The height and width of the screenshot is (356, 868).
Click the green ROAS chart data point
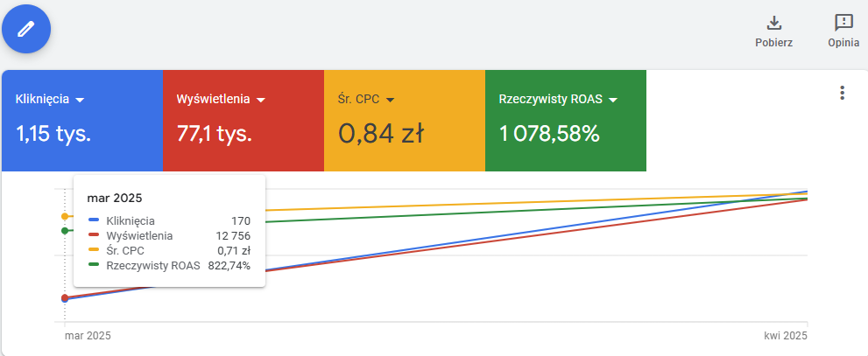[x=65, y=231]
